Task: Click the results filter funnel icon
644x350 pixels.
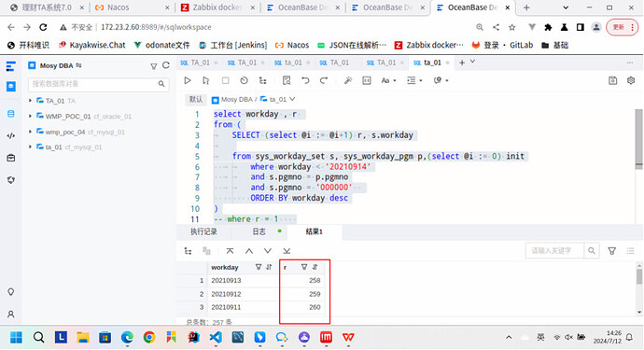Action: pyautogui.click(x=612, y=250)
